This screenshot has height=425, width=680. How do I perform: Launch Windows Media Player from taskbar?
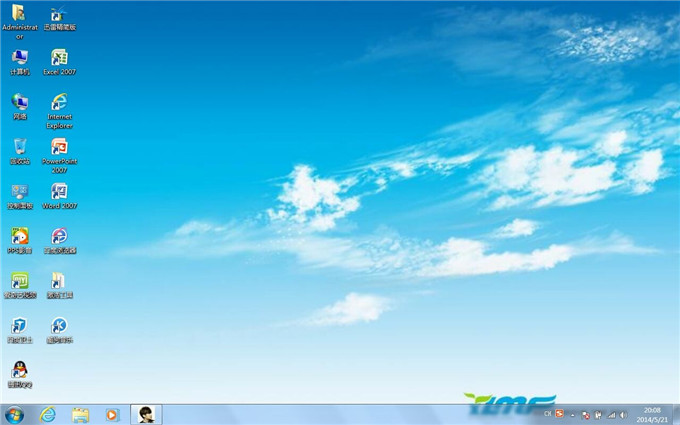point(112,414)
